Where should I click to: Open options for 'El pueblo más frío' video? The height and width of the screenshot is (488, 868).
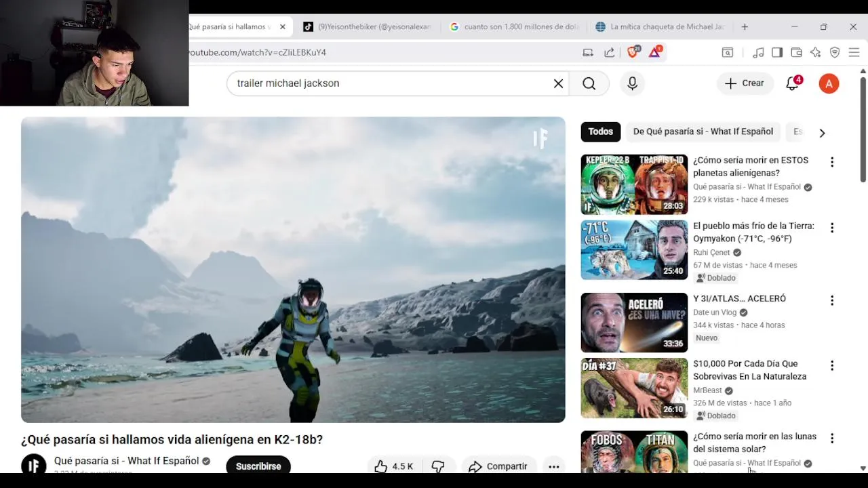(831, 228)
